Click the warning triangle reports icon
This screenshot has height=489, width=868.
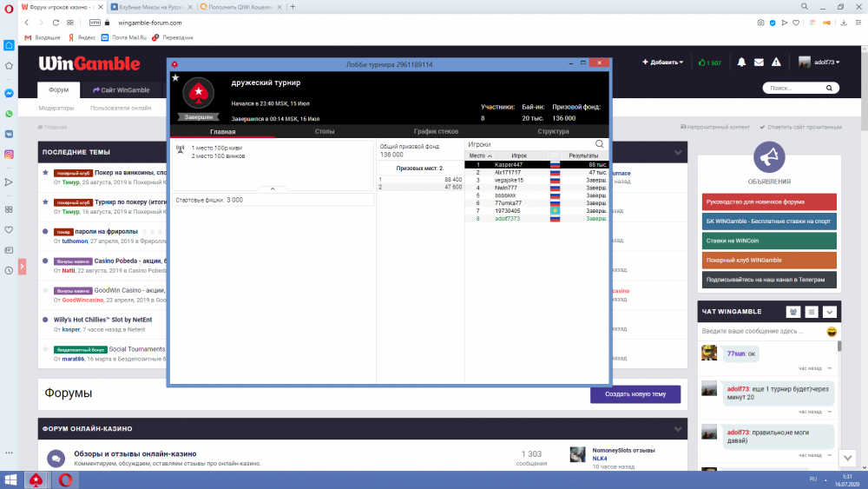pyautogui.click(x=777, y=63)
